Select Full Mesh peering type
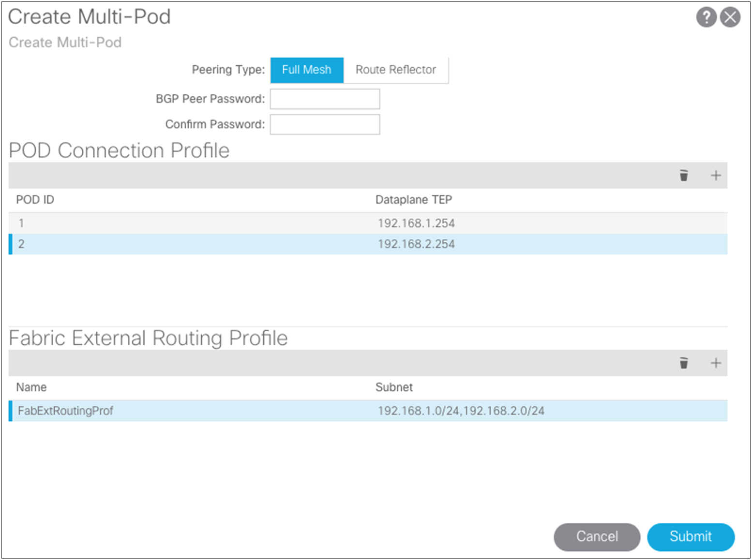Screen dimensions: 752x560 pos(307,70)
